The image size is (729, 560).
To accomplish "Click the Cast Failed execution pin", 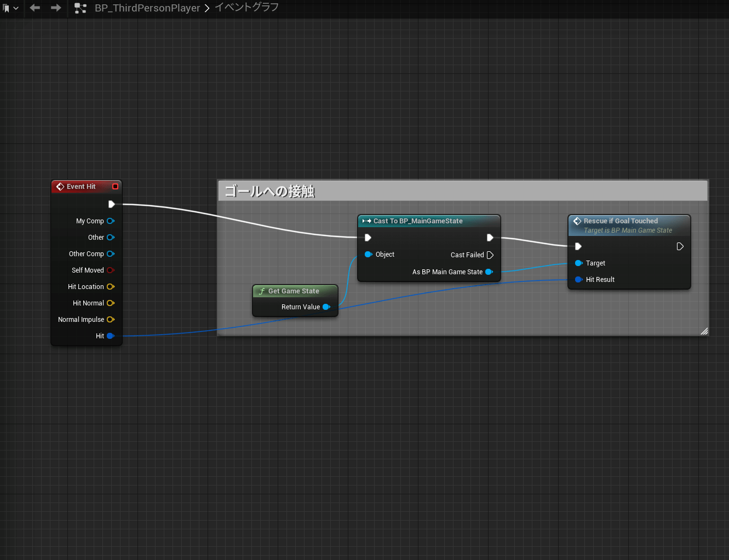I will click(x=490, y=255).
